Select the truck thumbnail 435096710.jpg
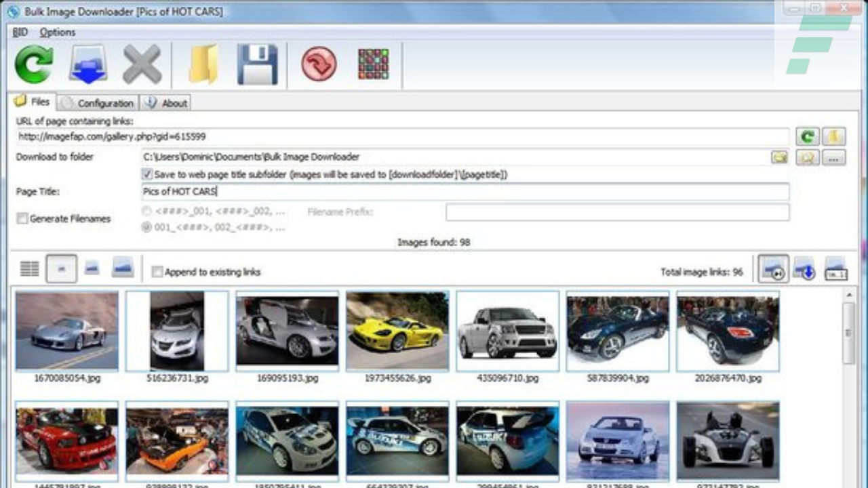The image size is (868, 488). [508, 331]
